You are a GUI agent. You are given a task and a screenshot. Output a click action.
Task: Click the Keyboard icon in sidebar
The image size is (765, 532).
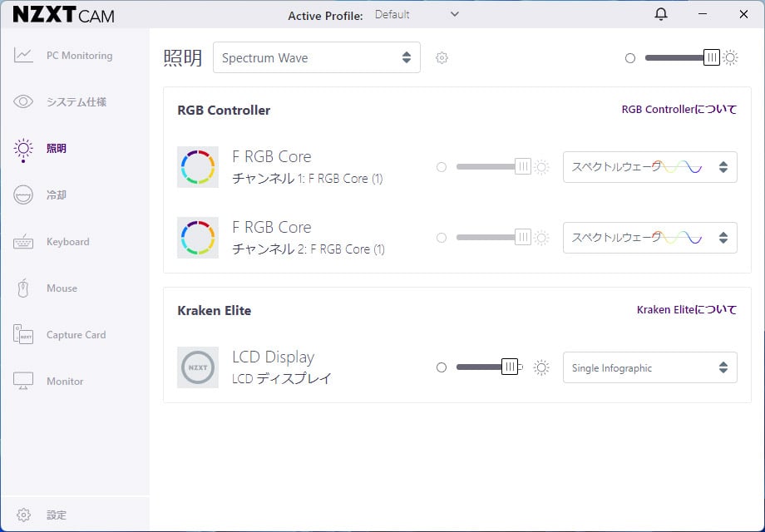click(x=23, y=242)
